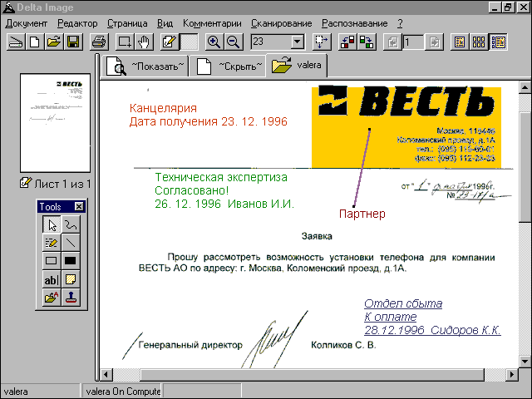The height and width of the screenshot is (399, 532).
Task: Select the freehand line tool in Tools
Action: (71, 224)
